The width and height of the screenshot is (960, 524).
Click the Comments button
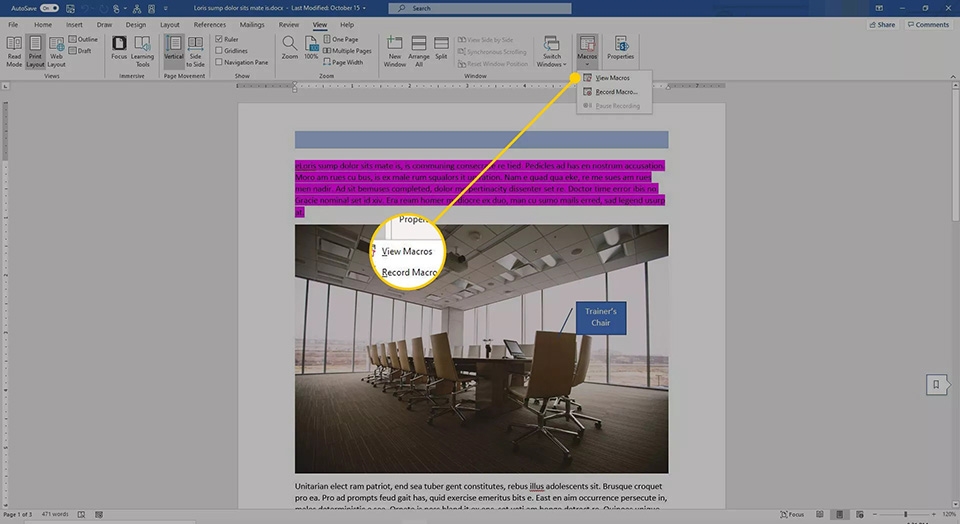(x=928, y=24)
